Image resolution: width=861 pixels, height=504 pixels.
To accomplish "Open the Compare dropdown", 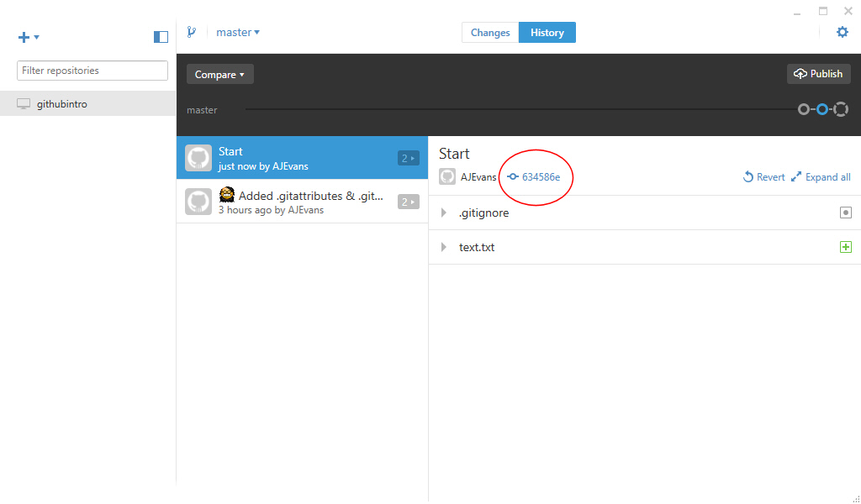I will [219, 74].
